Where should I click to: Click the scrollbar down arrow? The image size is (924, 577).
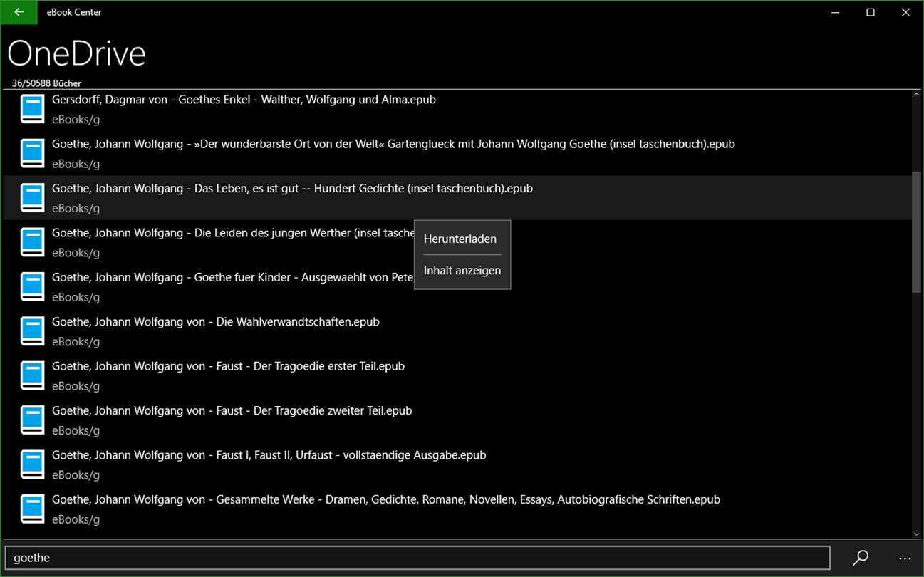(916, 534)
